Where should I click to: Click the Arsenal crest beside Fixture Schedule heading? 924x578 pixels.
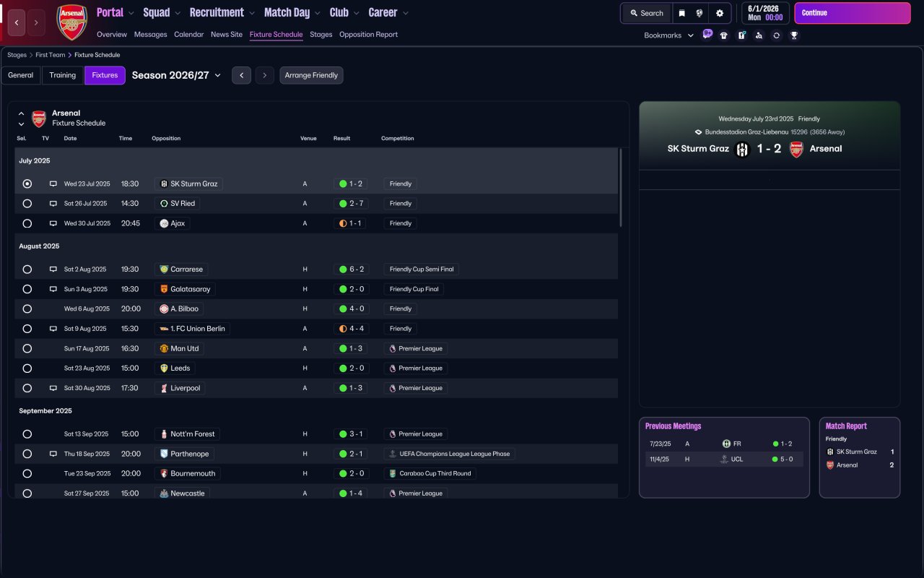pyautogui.click(x=39, y=118)
